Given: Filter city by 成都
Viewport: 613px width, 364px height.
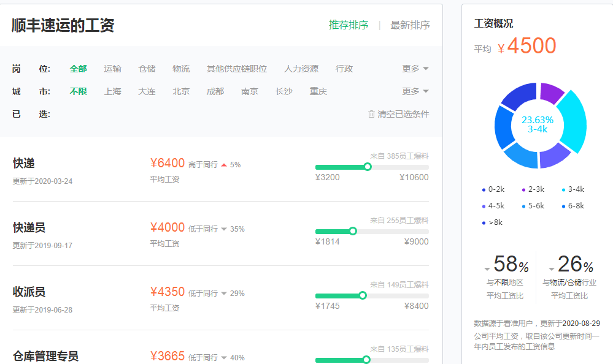Looking at the screenshot, I should [215, 91].
